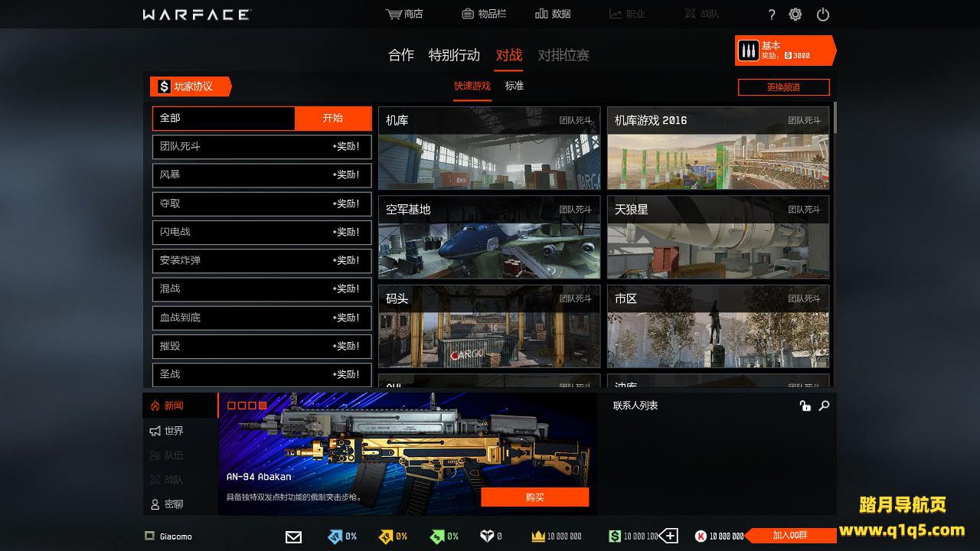Select the 标准 standard mode tab
Viewport: 980px width, 551px height.
click(514, 86)
